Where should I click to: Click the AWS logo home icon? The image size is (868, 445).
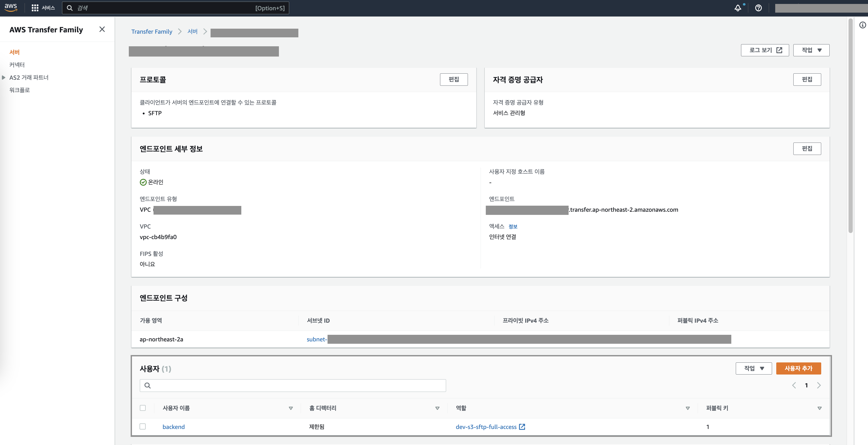(x=11, y=7)
